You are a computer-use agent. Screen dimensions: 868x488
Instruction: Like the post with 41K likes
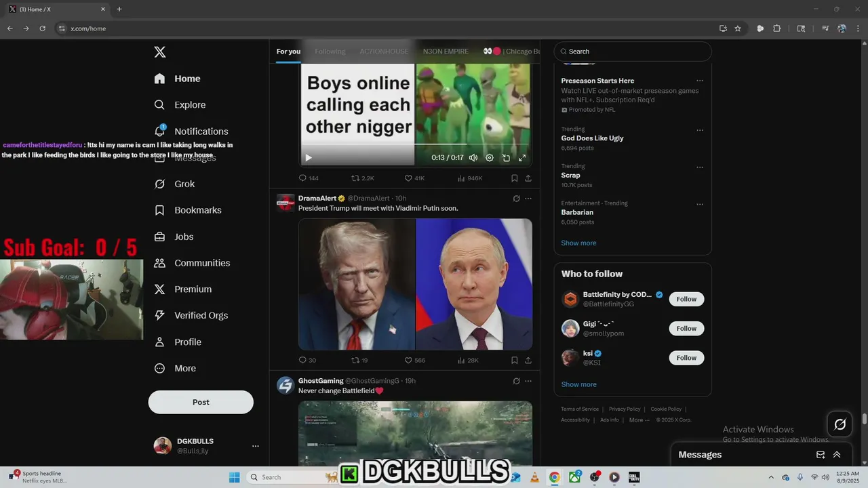pyautogui.click(x=414, y=178)
